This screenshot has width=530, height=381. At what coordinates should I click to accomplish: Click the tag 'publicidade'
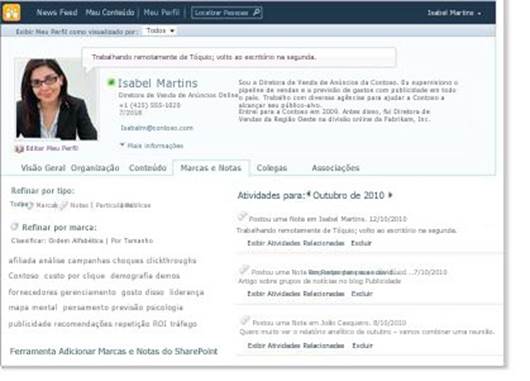tap(30, 324)
